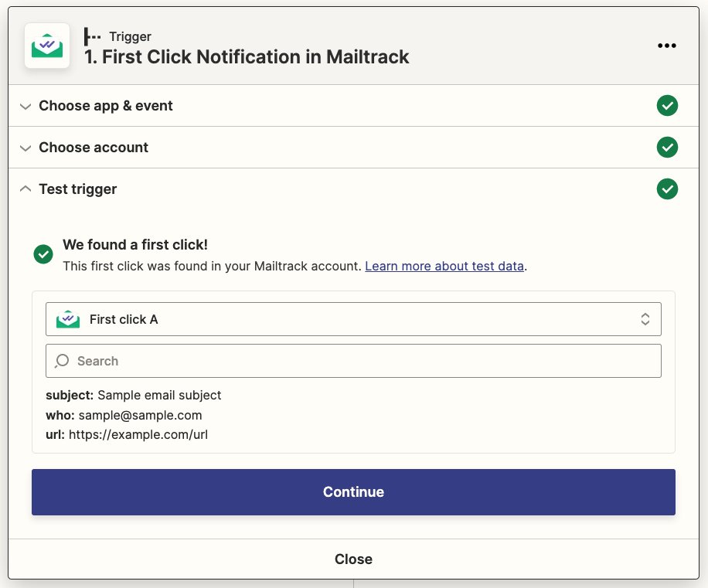The height and width of the screenshot is (588, 708).
Task: Click the magnifier icon in Search box
Action: tap(63, 361)
